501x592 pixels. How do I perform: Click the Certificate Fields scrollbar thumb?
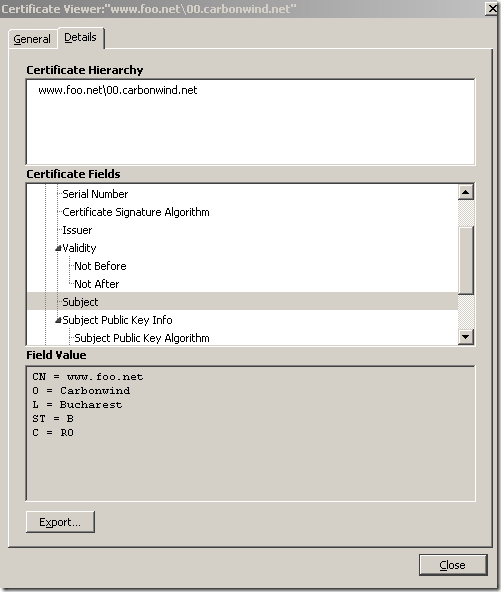[x=466, y=260]
